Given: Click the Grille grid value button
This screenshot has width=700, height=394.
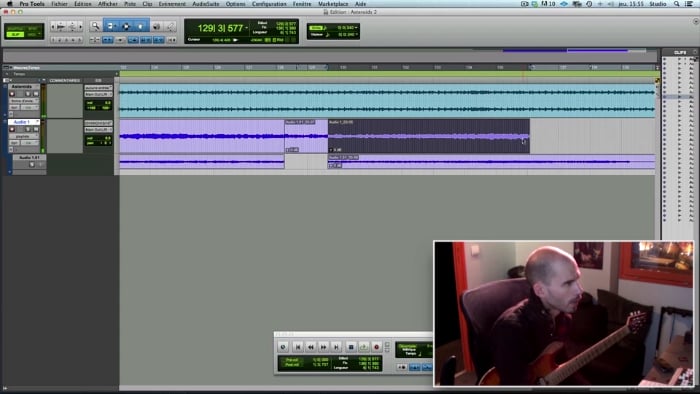Looking at the screenshot, I should pos(316,28).
